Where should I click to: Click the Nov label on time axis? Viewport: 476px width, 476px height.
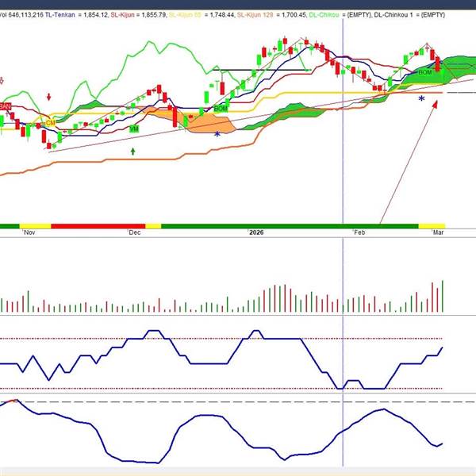point(29,232)
